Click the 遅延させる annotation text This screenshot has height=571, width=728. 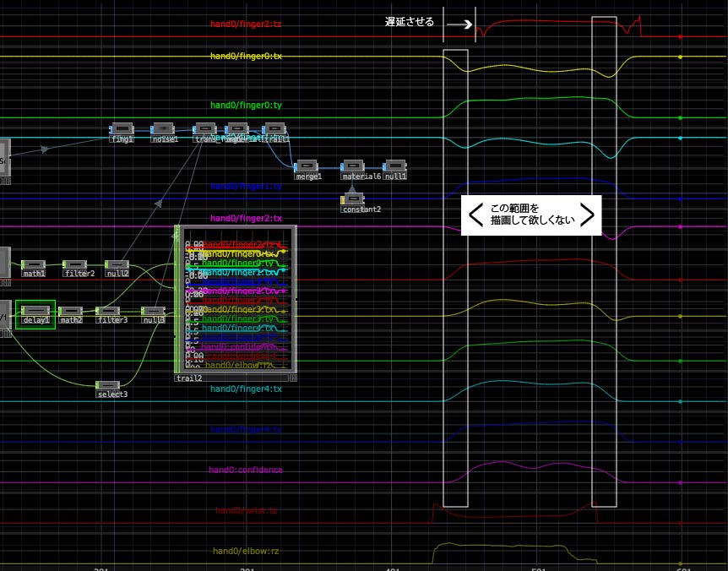pyautogui.click(x=410, y=23)
